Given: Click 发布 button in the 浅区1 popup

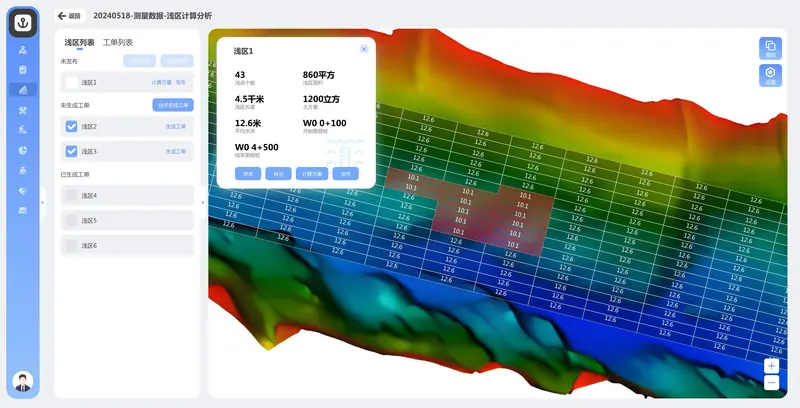Looking at the screenshot, I should (x=345, y=174).
